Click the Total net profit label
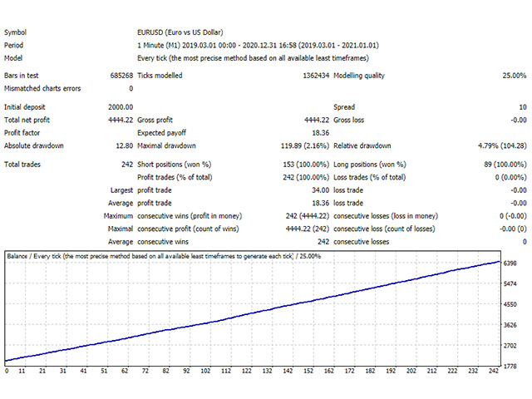Screen dimensions: 532x399 27,120
